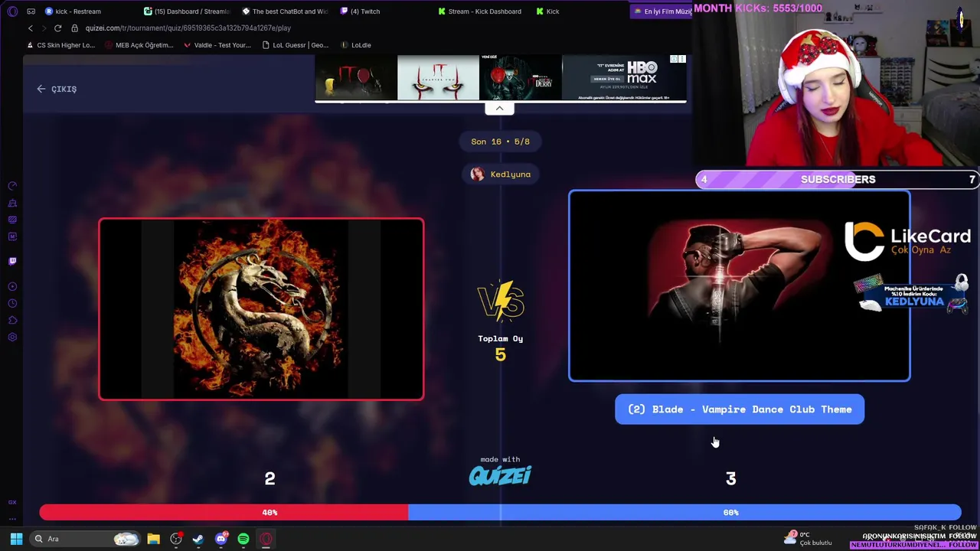Click the site lock icon in address bar
This screenshot has height=551, width=980.
(74, 28)
